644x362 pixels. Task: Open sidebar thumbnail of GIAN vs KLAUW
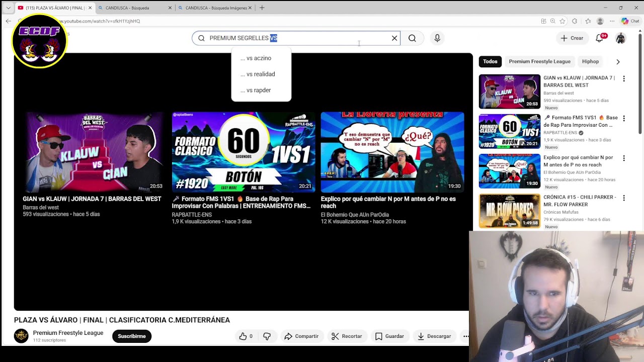click(510, 92)
